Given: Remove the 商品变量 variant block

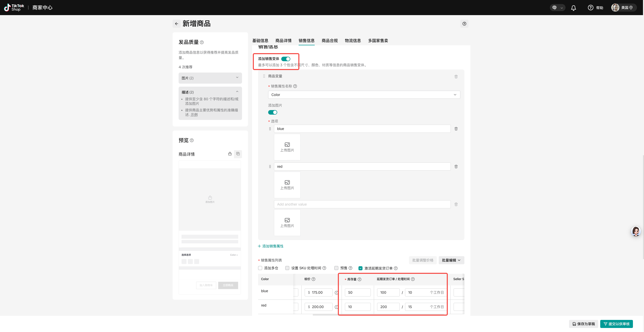Looking at the screenshot, I should click(x=456, y=77).
